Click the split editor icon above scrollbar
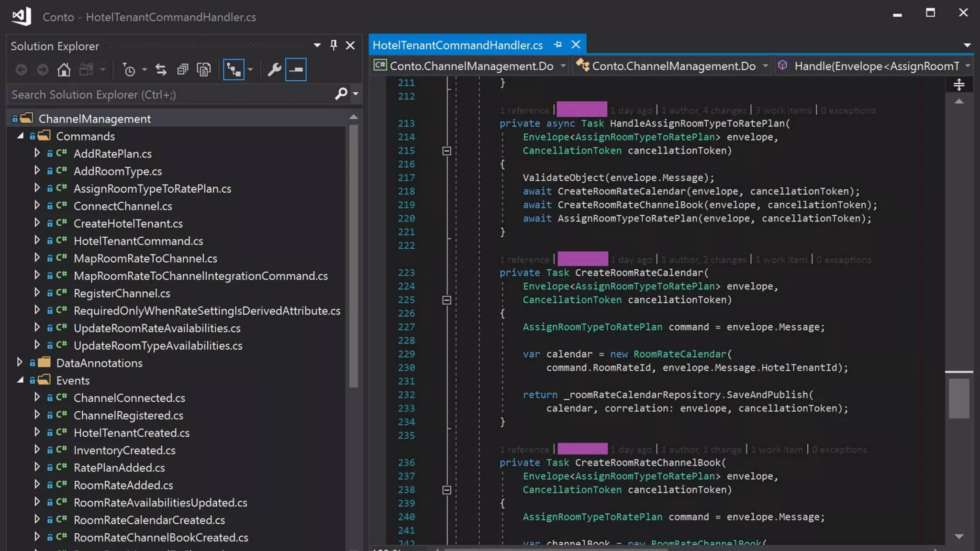This screenshot has width=980, height=551. point(958,85)
